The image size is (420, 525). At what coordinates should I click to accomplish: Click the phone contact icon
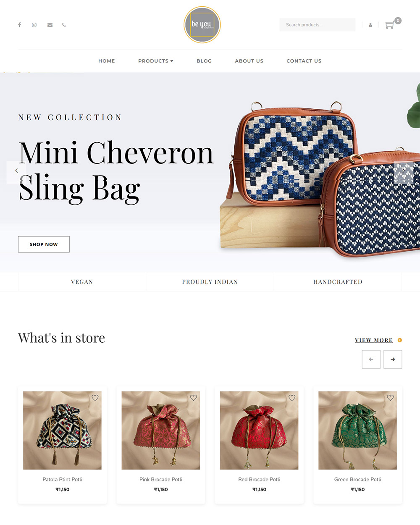[64, 25]
